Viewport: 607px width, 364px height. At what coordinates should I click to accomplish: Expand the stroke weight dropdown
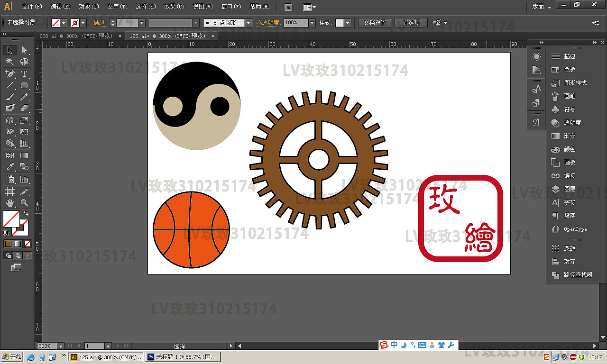(141, 23)
